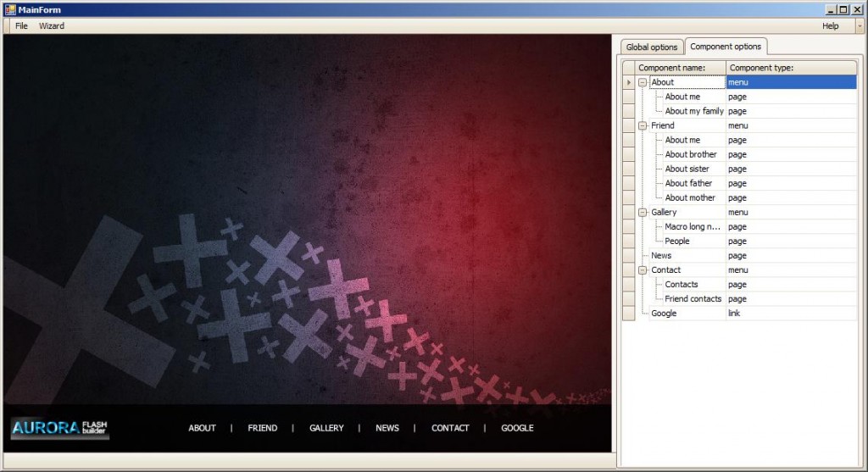Click the row selector arrow beside About
The image size is (868, 472).
628,82
